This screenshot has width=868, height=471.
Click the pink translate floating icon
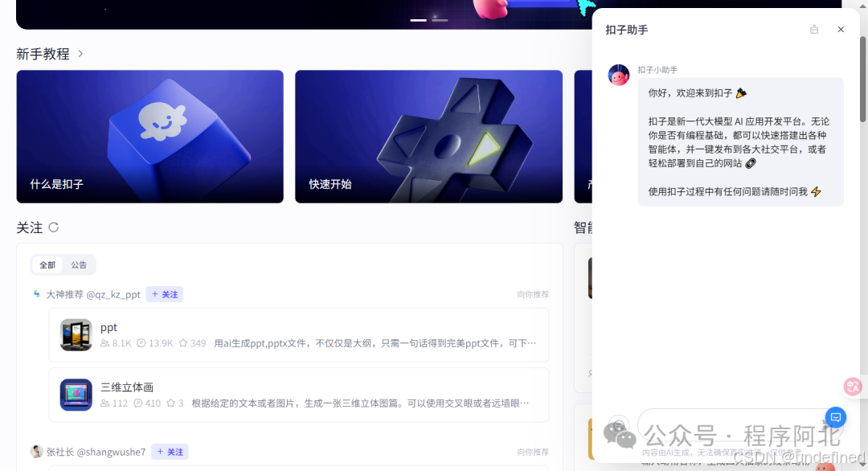tap(852, 387)
